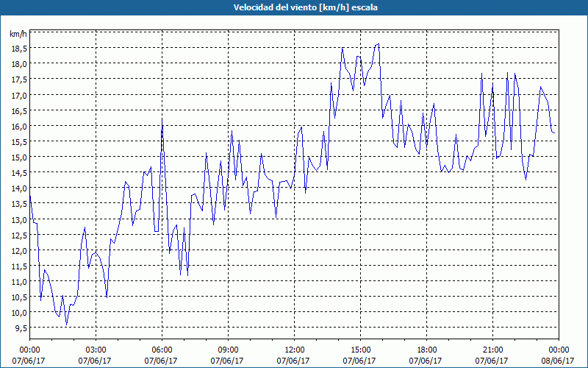Screen dimensions: 588x368
Task: Click the 12,0 value on the y-axis
Action: (x=19, y=251)
